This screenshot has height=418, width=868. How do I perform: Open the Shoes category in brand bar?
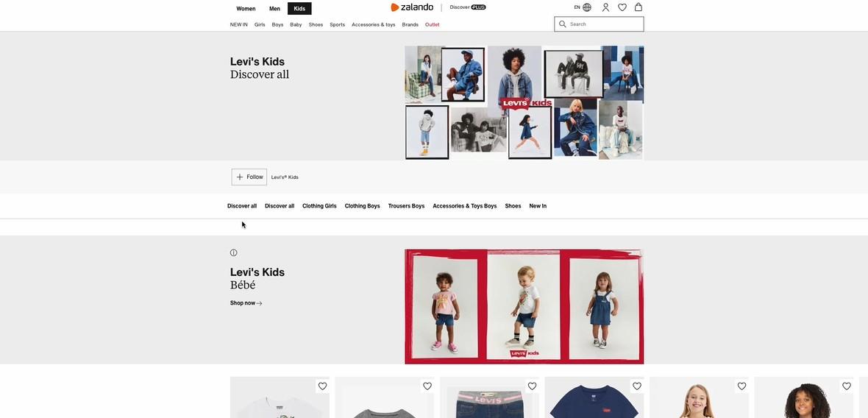click(x=513, y=206)
